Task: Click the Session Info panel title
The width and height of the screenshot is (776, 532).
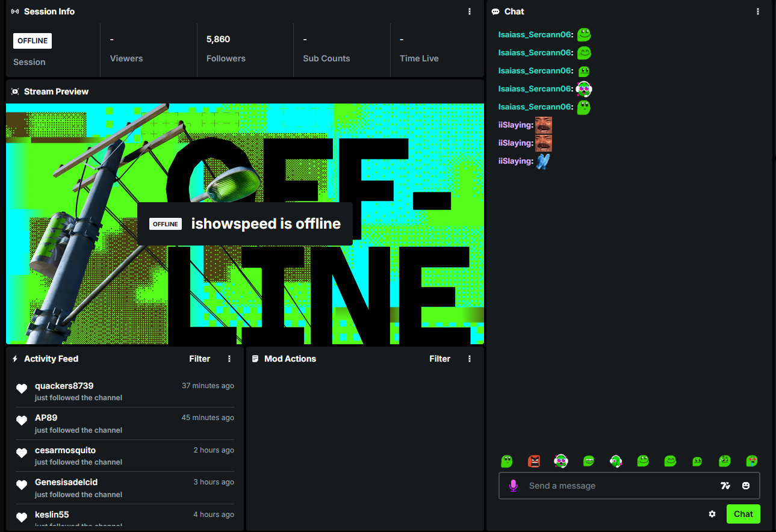Action: pos(49,11)
